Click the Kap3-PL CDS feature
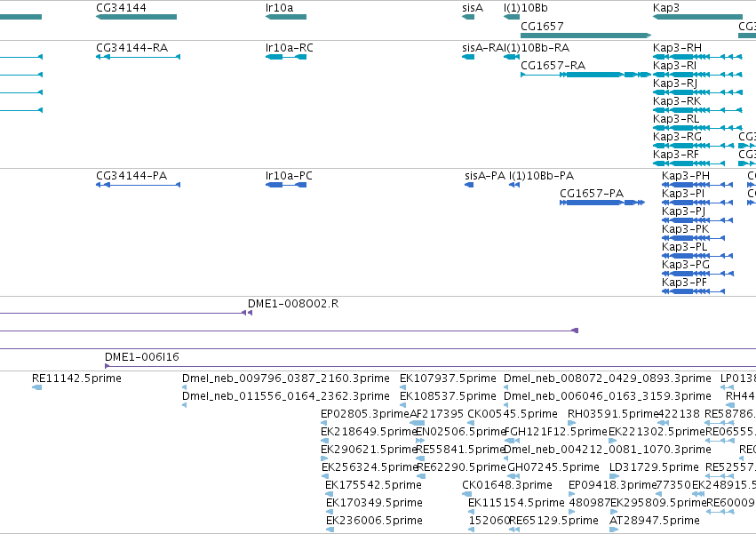The image size is (756, 534). point(697,256)
